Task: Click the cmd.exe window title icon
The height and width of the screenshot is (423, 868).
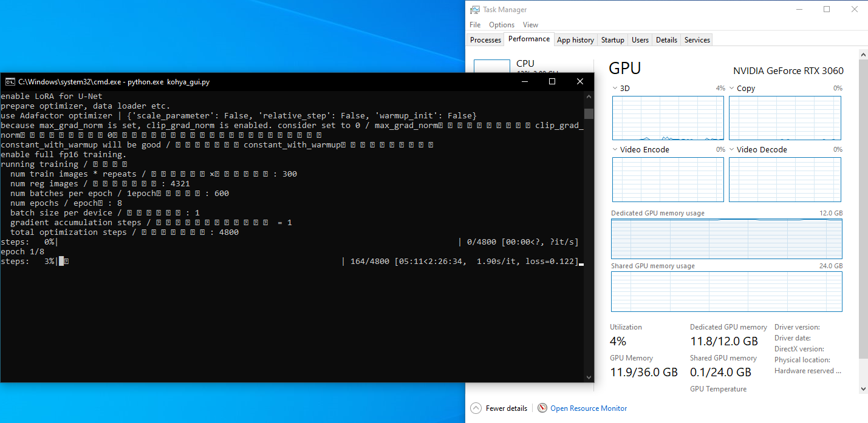Action: pyautogui.click(x=10, y=82)
